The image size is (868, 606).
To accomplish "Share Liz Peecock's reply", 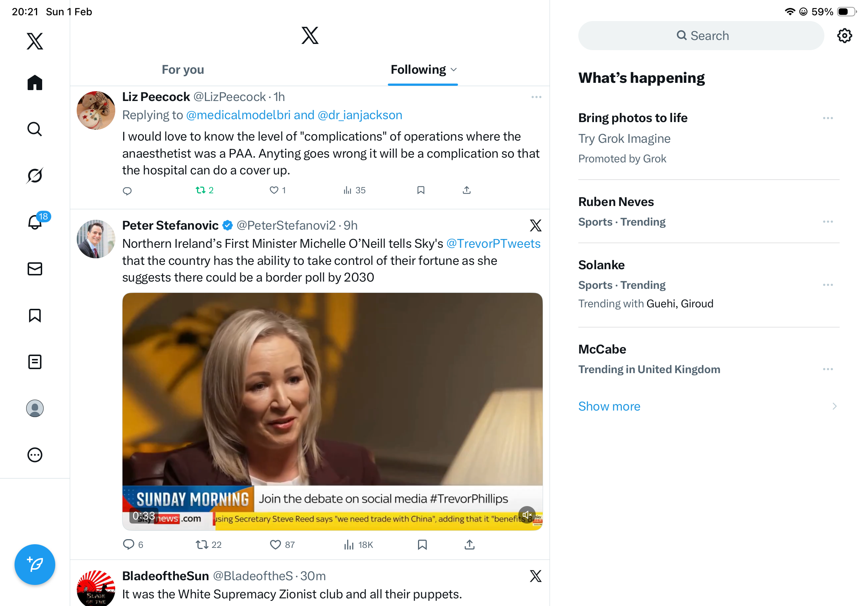I will click(x=466, y=190).
